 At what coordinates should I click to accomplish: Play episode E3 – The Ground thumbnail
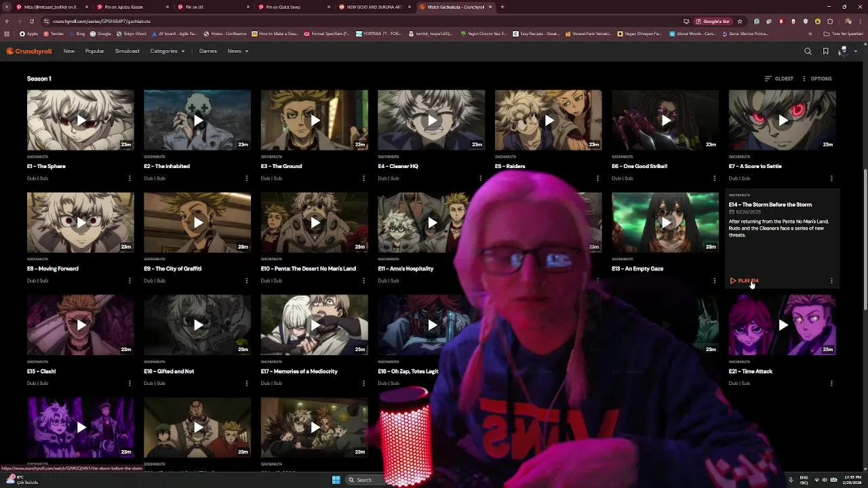click(x=315, y=120)
